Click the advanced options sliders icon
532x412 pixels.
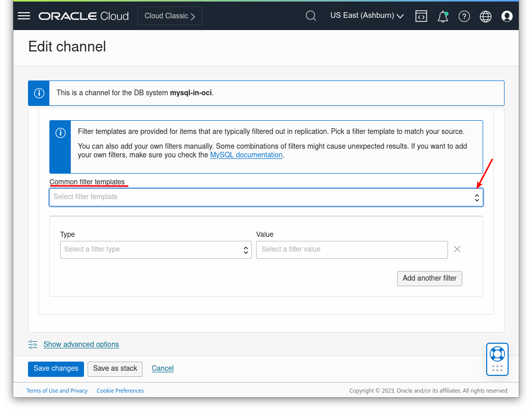click(x=33, y=344)
